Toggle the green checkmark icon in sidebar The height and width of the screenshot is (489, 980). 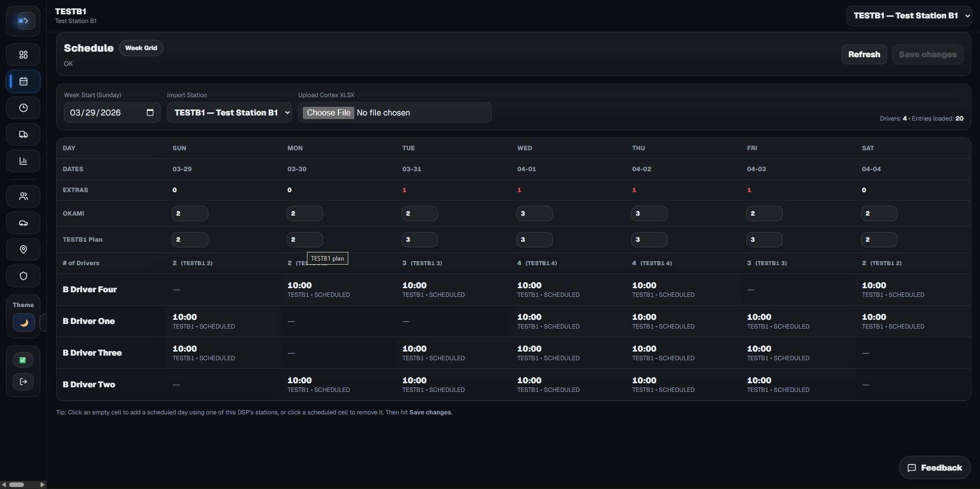click(x=23, y=360)
